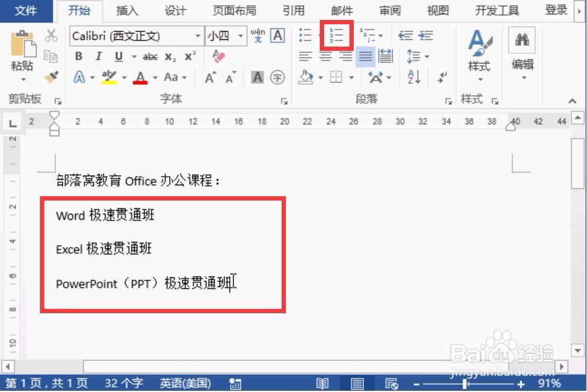
Task: Switch to the 页面布局 Page Layout tab
Action: 234,10
